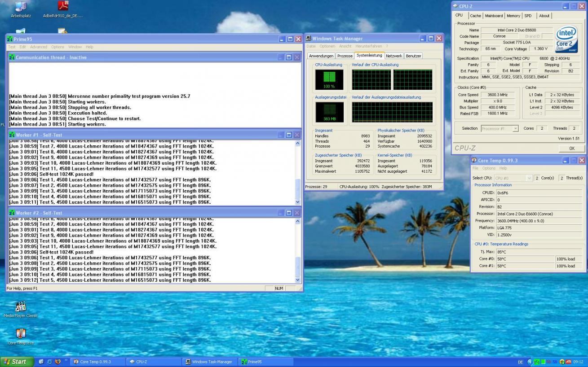This screenshot has height=367, width=588.
Task: Click Worker #2 scrollbar up arrow
Action: click(x=297, y=222)
